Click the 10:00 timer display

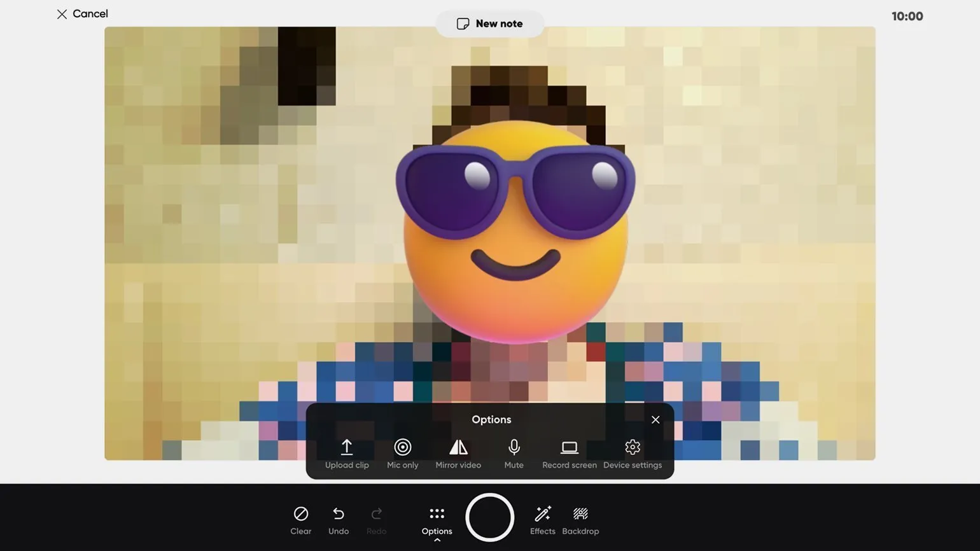(x=906, y=17)
